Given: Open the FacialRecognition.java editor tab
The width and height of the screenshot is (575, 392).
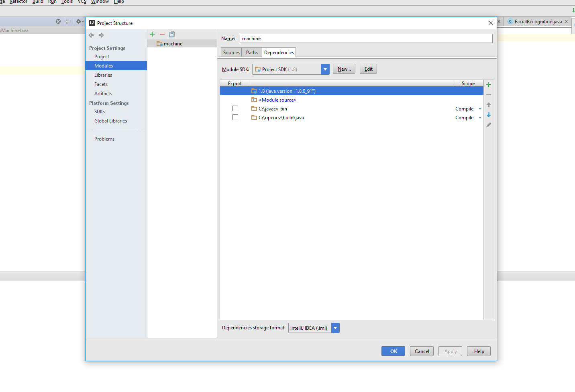Looking at the screenshot, I should [538, 22].
